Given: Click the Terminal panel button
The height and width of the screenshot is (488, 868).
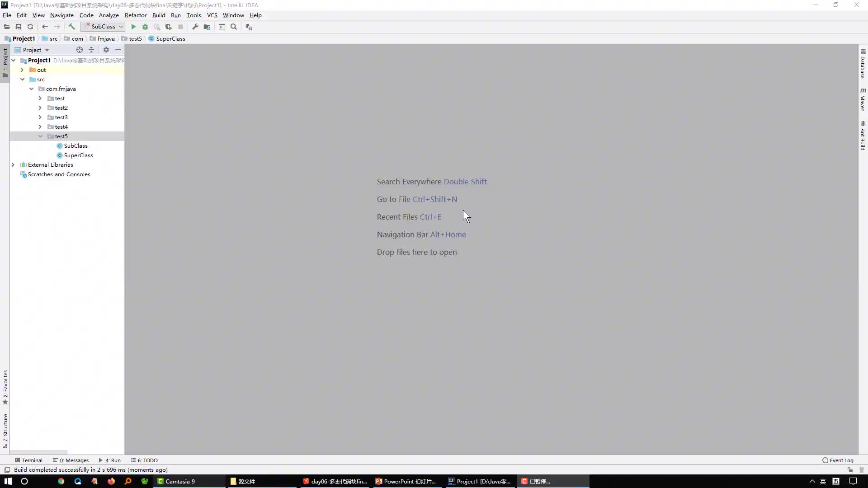Looking at the screenshot, I should [28, 460].
